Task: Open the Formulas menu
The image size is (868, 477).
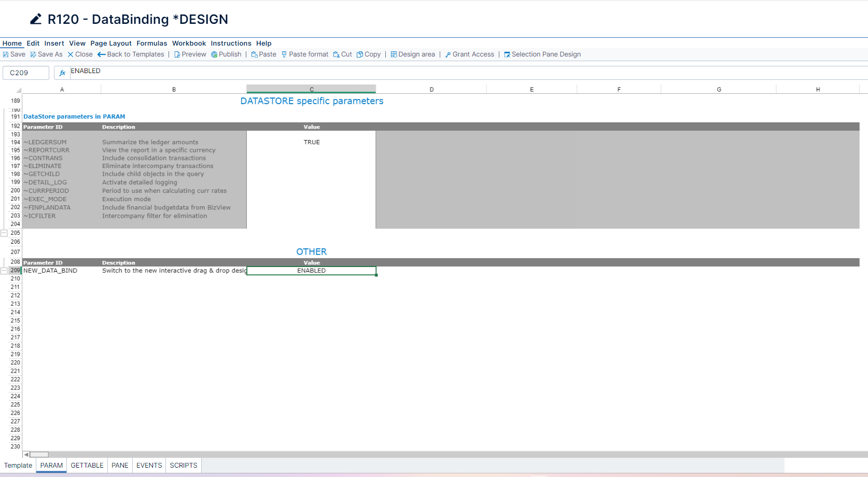Action: [152, 44]
